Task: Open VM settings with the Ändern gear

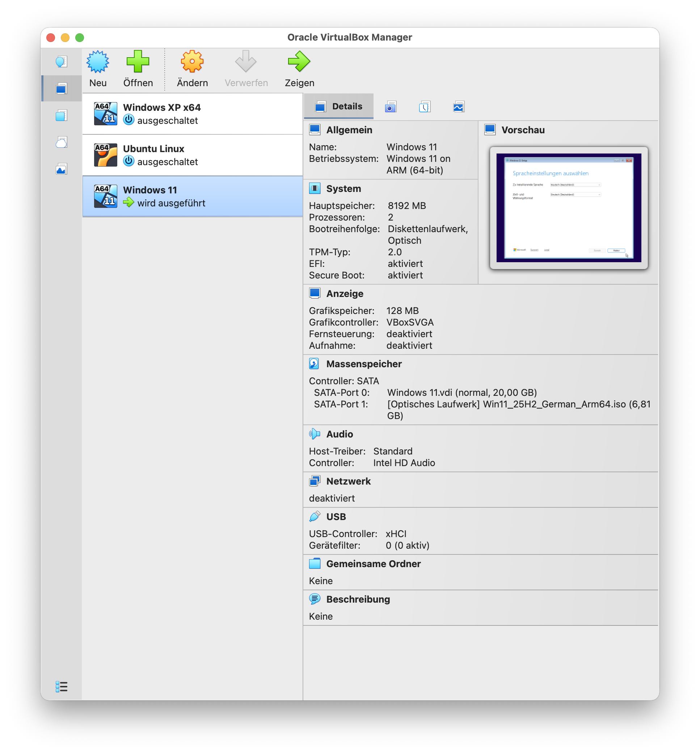Action: click(192, 69)
